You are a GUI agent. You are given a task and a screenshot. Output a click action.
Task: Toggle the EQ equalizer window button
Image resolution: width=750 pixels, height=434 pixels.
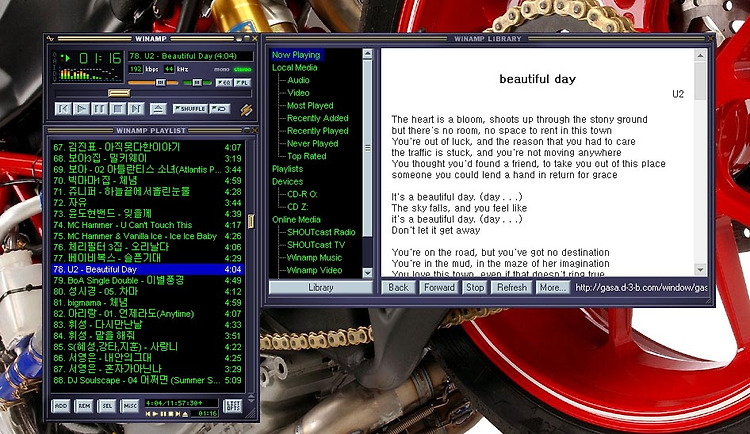(224, 83)
